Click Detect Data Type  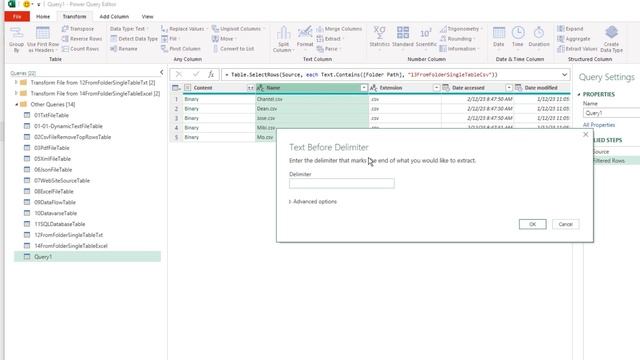coord(134,39)
